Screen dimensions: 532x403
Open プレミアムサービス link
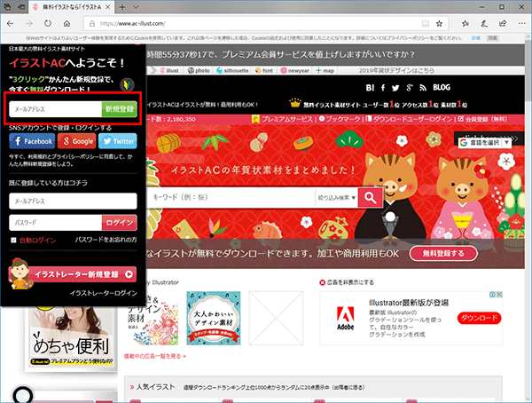tap(284, 119)
